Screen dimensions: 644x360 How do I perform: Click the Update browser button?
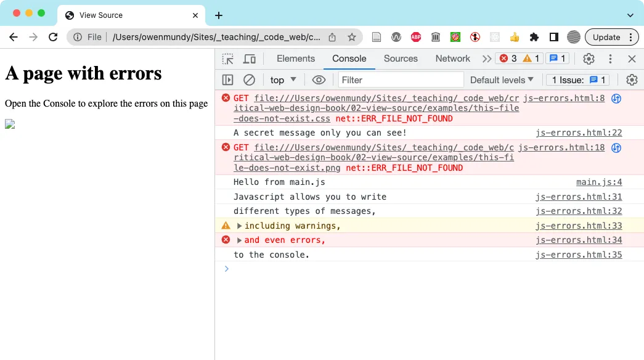click(x=607, y=37)
